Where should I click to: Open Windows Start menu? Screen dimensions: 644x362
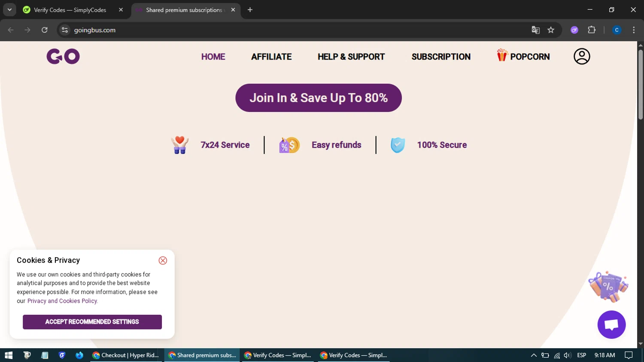(x=9, y=355)
